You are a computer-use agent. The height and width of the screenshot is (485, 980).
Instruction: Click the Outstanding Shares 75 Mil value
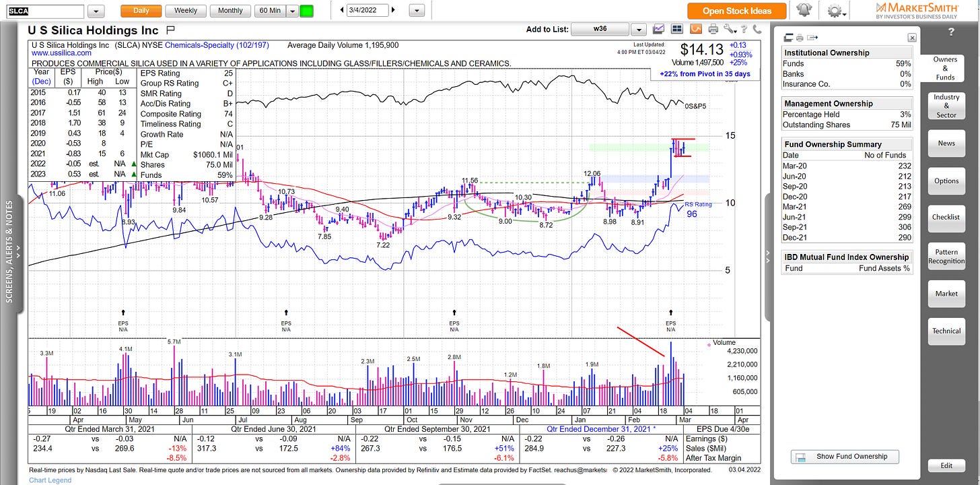pos(899,125)
